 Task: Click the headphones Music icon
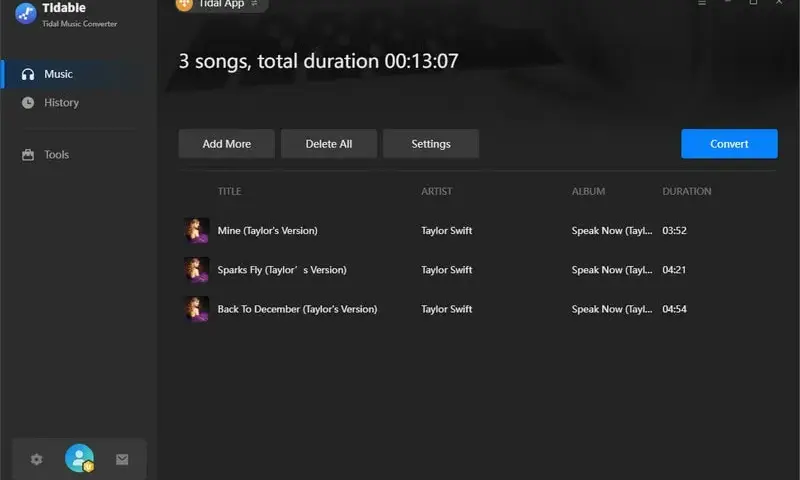point(28,74)
